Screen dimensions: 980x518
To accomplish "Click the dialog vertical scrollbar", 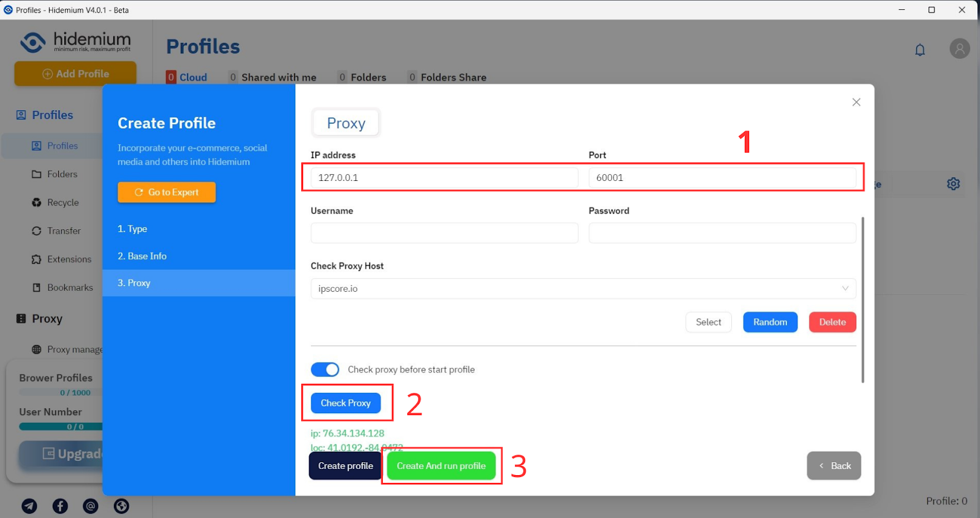I will tap(863, 300).
